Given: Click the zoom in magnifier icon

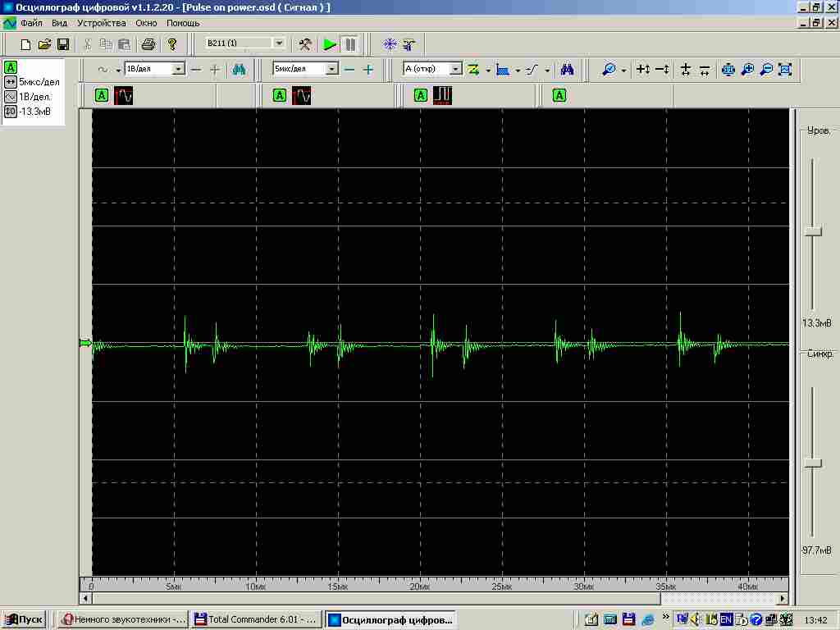Looking at the screenshot, I should click(747, 70).
